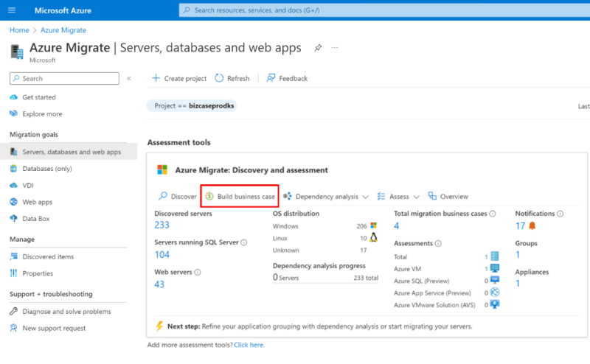Open Groups count 1
This screenshot has width=590, height=364.
518,254
